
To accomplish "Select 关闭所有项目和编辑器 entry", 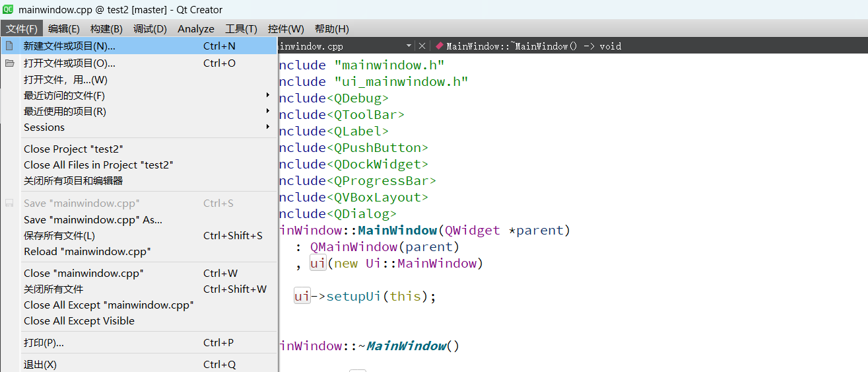I will click(x=139, y=180).
